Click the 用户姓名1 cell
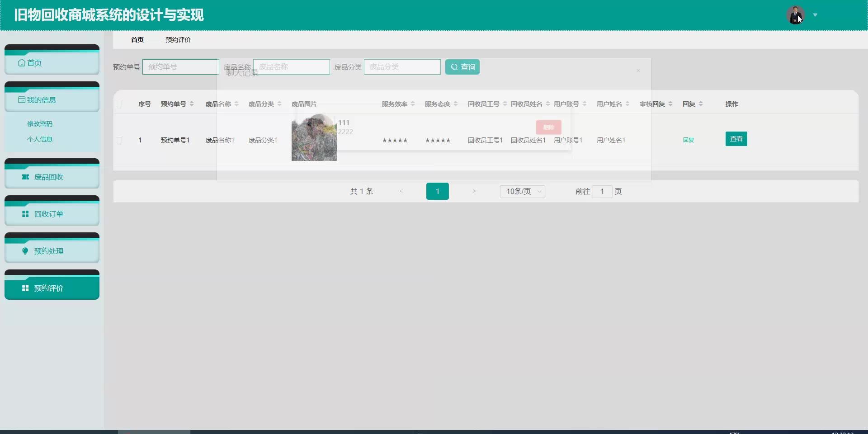Viewport: 868px width, 434px height. point(611,140)
